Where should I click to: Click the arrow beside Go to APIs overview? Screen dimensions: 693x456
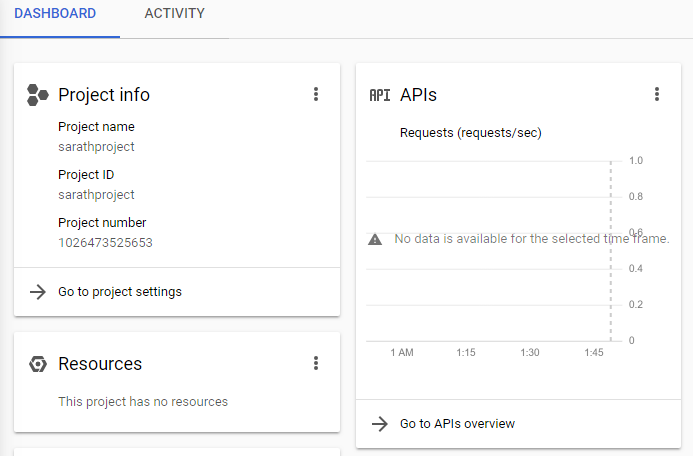pyautogui.click(x=380, y=423)
